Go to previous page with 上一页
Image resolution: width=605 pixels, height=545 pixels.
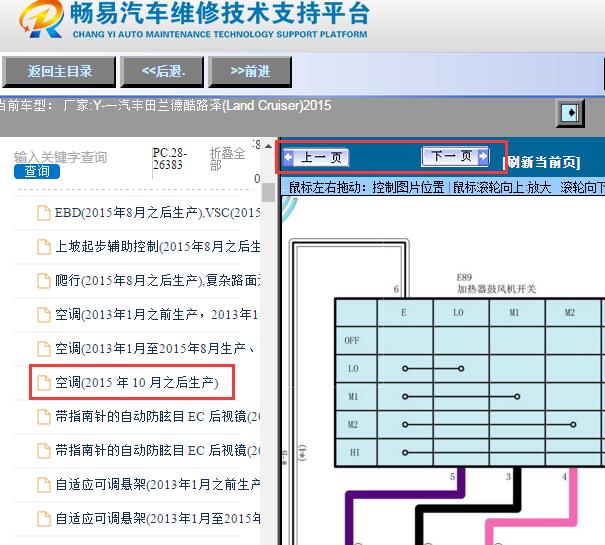pos(316,157)
